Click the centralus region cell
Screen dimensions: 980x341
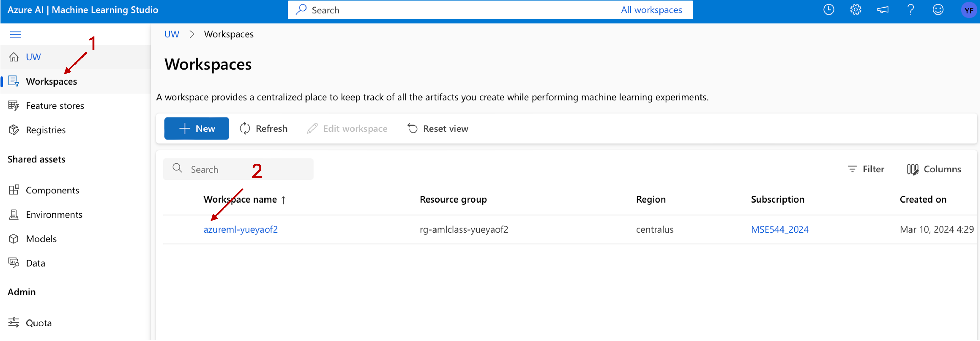coord(655,229)
